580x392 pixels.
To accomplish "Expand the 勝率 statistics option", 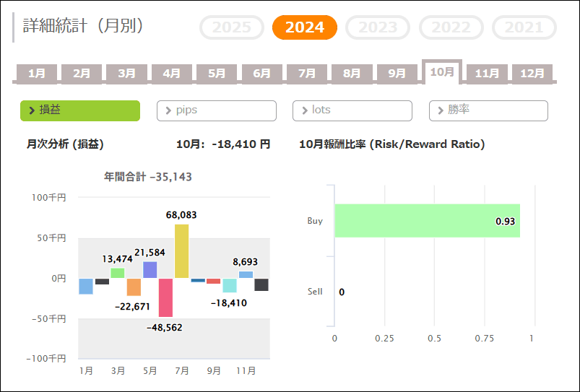I will pos(488,110).
